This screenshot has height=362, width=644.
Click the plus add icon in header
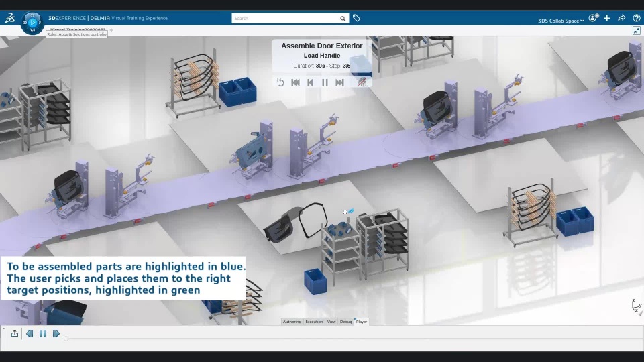coord(607,18)
